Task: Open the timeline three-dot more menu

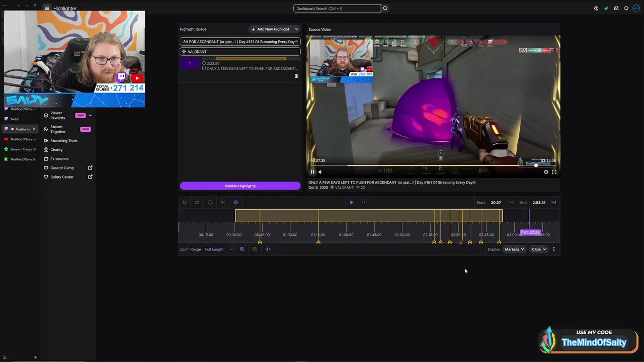Action: tap(554, 249)
